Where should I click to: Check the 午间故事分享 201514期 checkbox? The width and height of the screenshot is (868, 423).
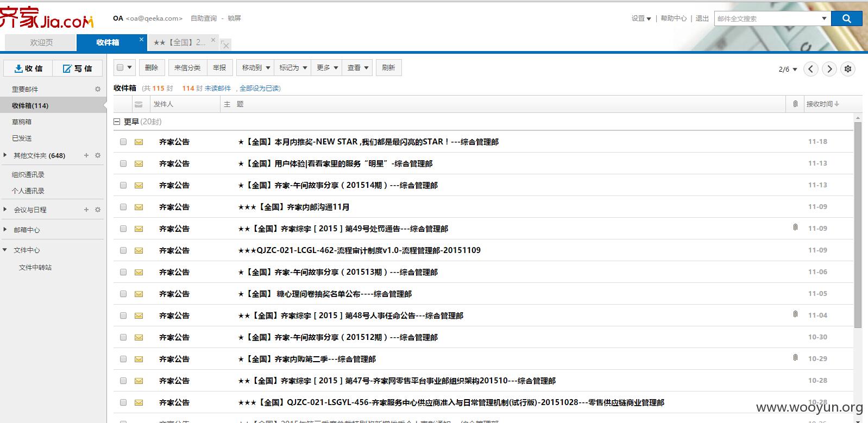[x=123, y=185]
